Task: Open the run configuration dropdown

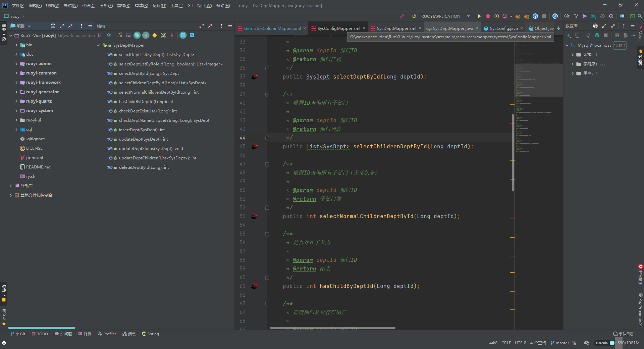Action: pos(468,16)
